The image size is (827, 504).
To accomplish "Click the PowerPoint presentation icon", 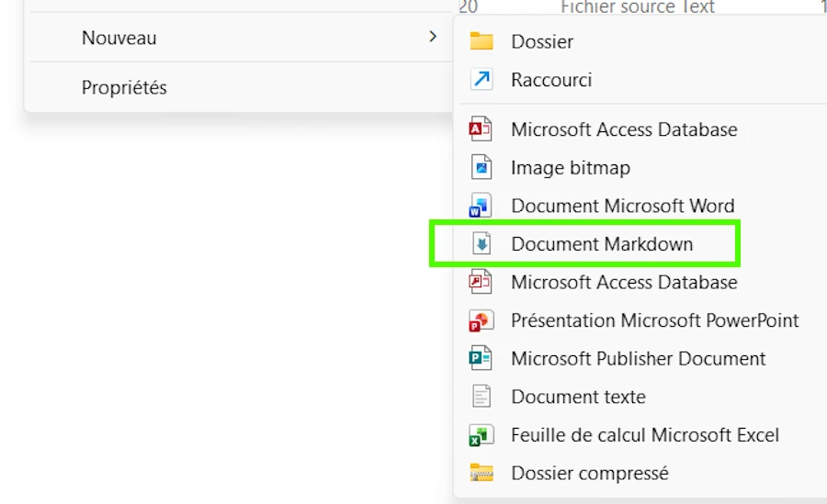I will click(481, 320).
